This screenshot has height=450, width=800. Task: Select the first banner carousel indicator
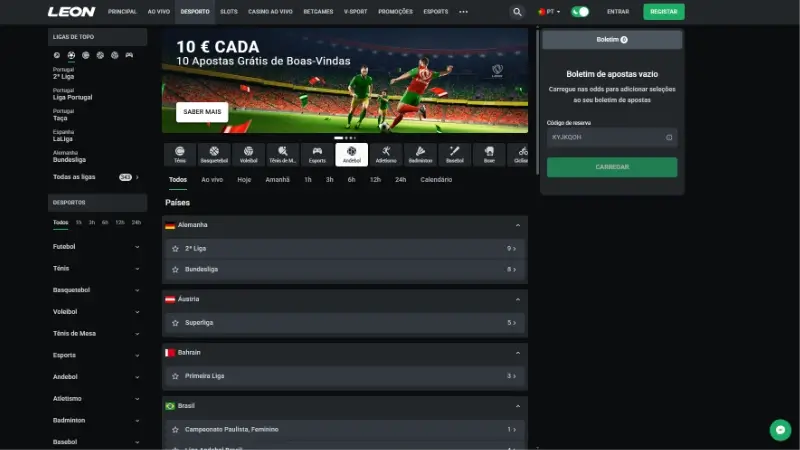point(338,138)
